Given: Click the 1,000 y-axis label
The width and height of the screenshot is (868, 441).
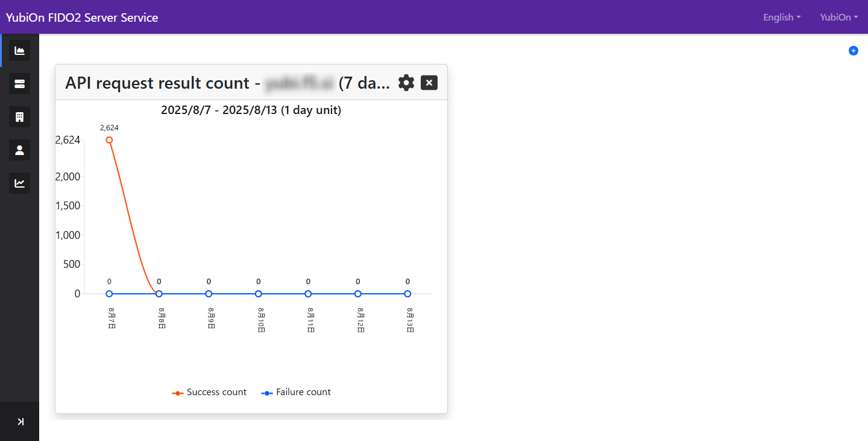Looking at the screenshot, I should [x=68, y=235].
